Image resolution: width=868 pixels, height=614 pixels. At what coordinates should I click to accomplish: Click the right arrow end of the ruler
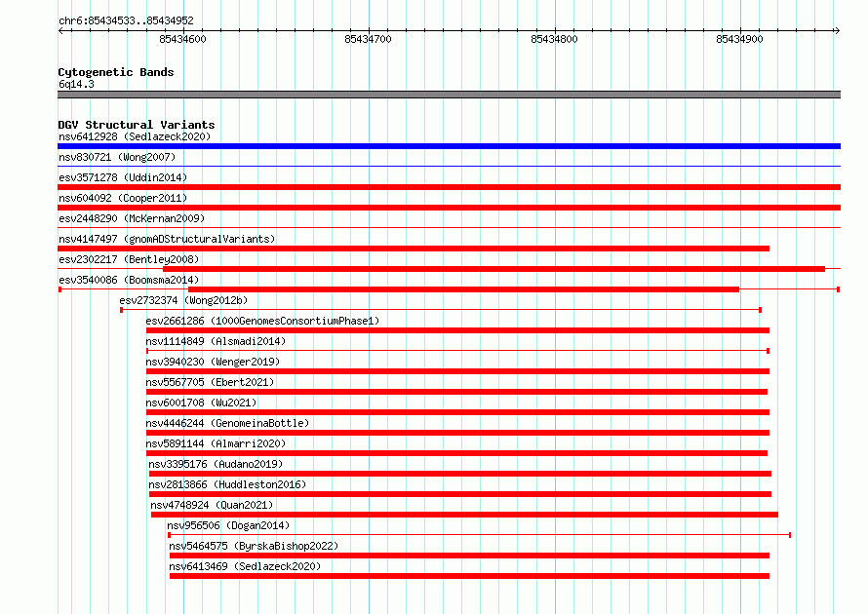coord(837,30)
